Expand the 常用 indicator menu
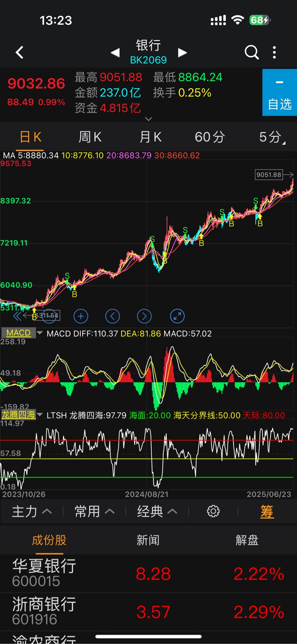The image size is (297, 644). (x=94, y=512)
